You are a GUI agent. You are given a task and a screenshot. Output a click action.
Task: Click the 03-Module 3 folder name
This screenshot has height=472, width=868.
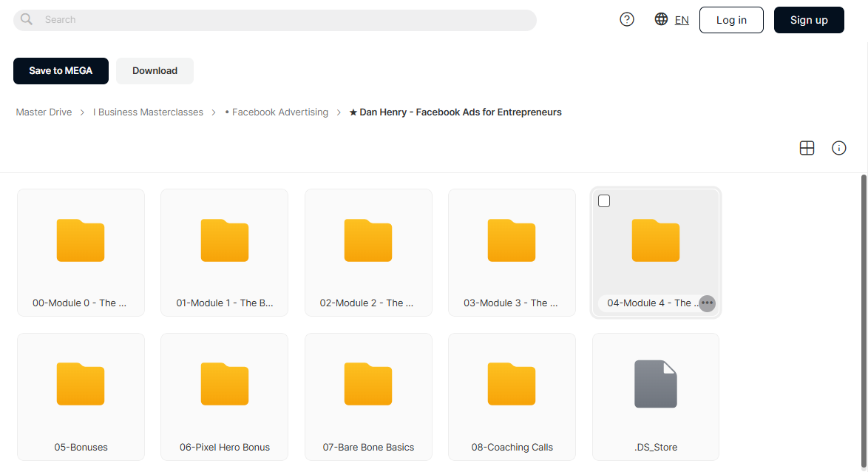(510, 303)
